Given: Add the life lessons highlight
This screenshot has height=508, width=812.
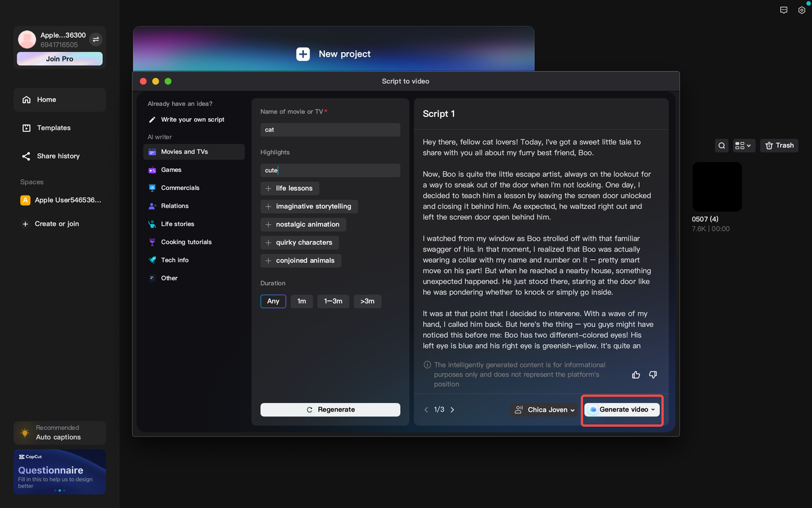Looking at the screenshot, I should coord(290,189).
